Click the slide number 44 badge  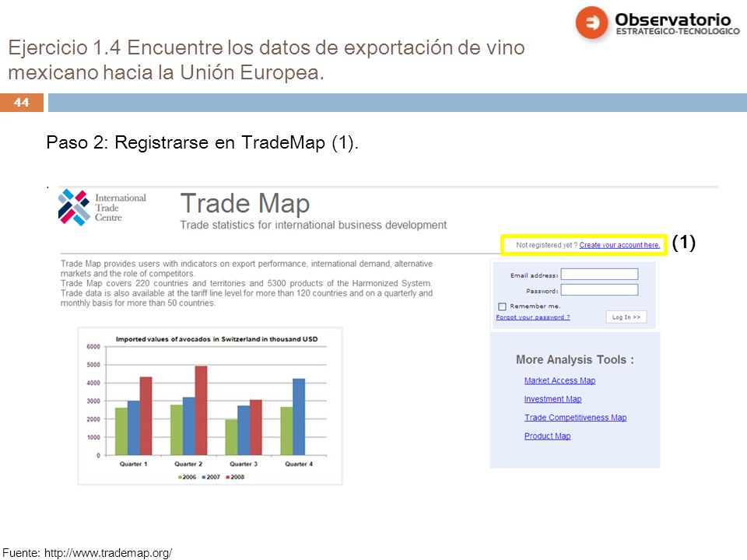pyautogui.click(x=22, y=103)
